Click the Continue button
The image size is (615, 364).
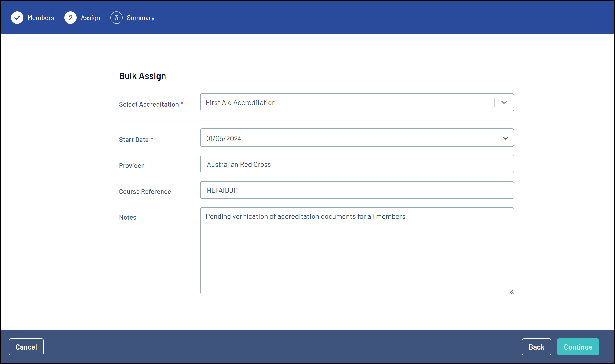578,347
